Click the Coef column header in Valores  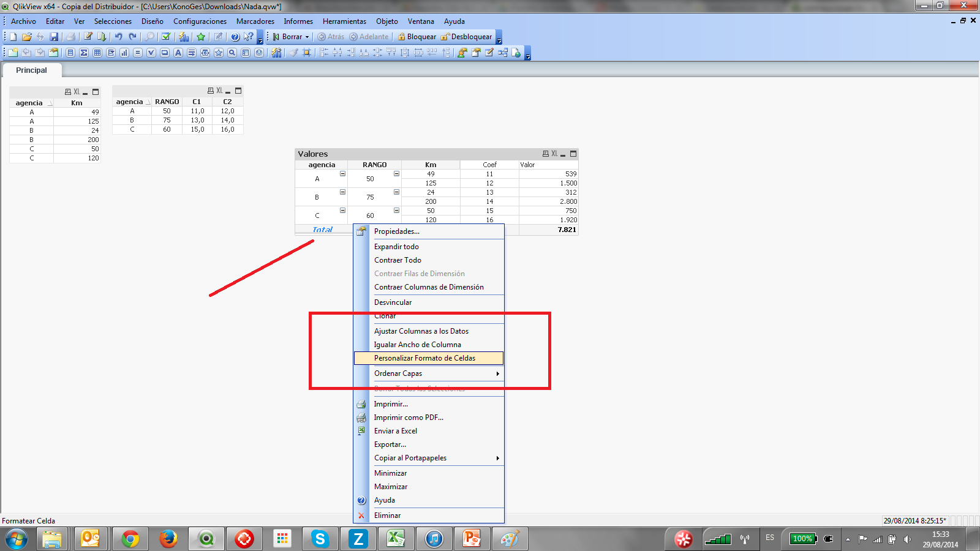pyautogui.click(x=489, y=165)
